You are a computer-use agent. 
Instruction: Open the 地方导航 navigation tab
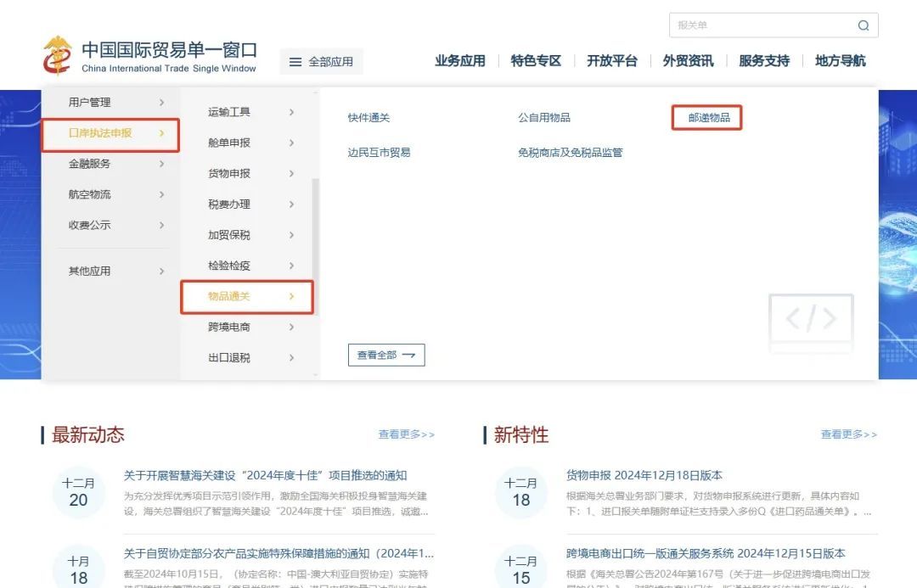click(x=840, y=61)
